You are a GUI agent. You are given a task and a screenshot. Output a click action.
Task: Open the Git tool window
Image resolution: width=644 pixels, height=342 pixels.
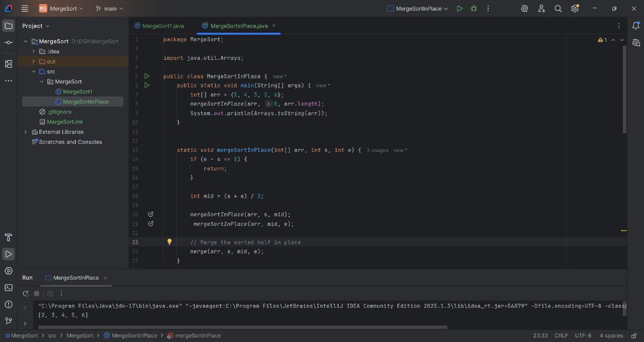[x=9, y=321]
